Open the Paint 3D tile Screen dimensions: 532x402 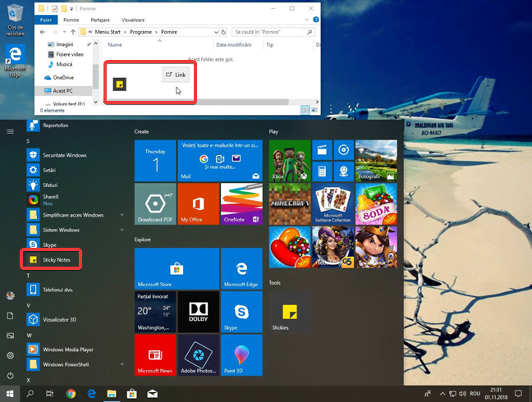[x=241, y=355]
